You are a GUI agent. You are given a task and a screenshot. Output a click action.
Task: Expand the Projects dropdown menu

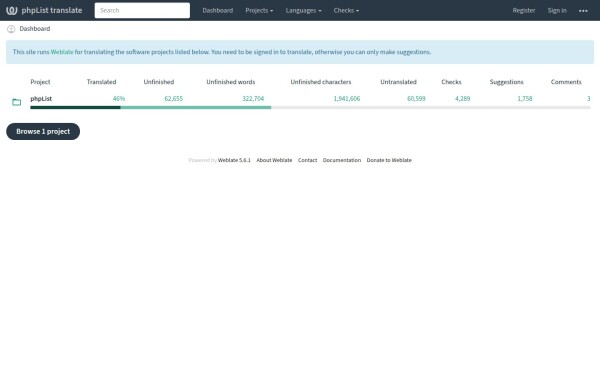tap(259, 10)
